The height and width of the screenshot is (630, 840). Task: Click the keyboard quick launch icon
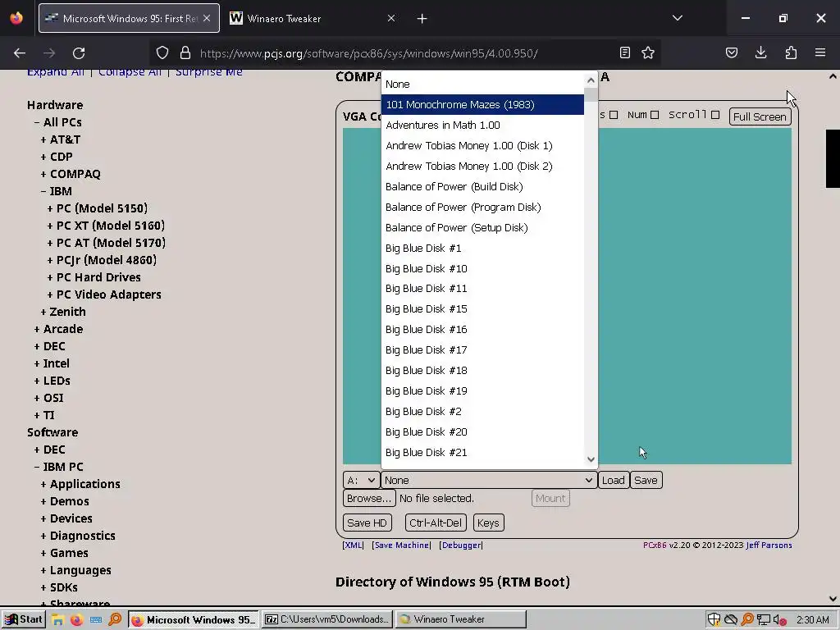coord(96,620)
